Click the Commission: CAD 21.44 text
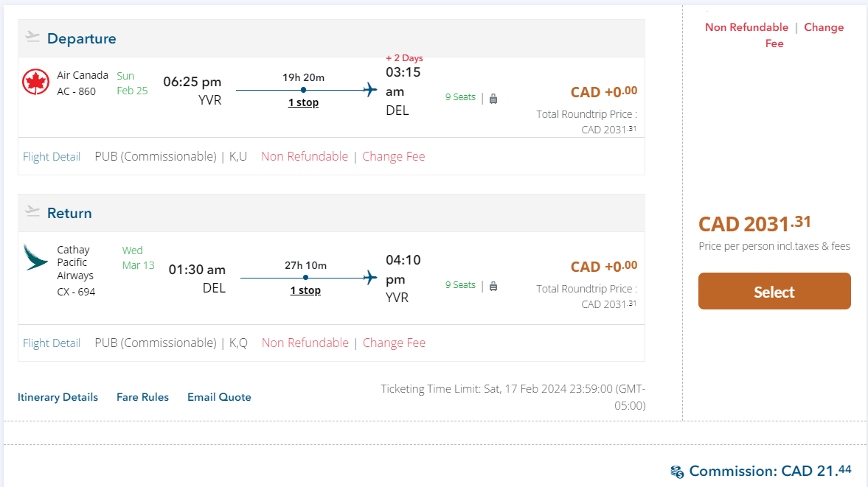Screen dimensions: 868x487 (x=770, y=471)
